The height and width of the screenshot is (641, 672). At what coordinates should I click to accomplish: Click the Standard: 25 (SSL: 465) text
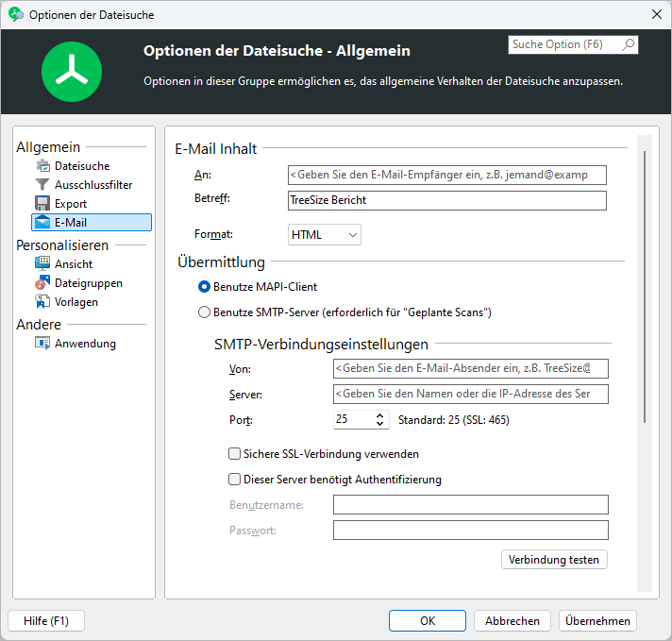click(453, 420)
